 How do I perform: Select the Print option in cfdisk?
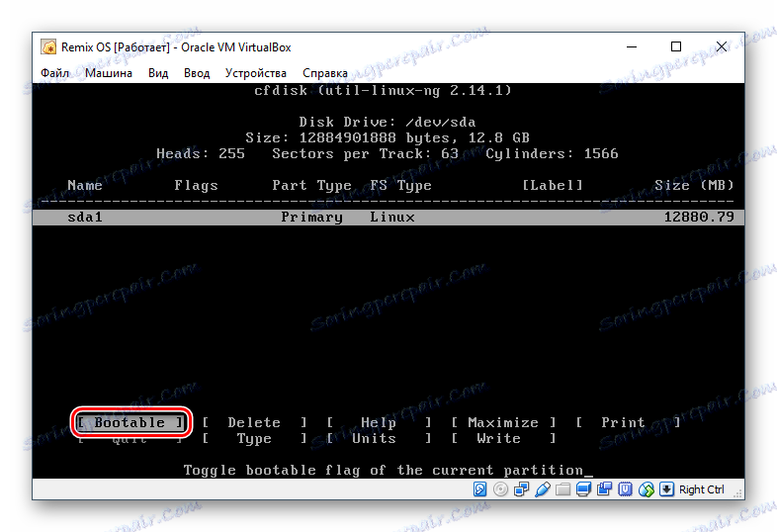pyautogui.click(x=628, y=422)
